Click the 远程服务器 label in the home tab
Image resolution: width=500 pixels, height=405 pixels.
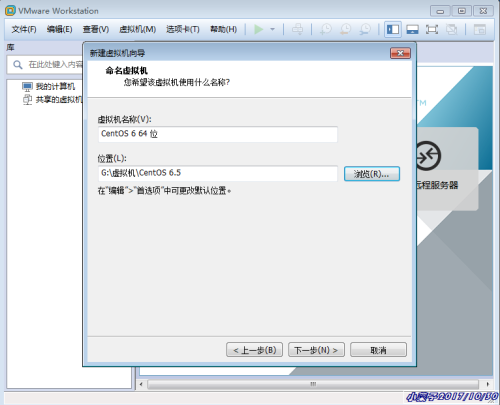click(437, 185)
